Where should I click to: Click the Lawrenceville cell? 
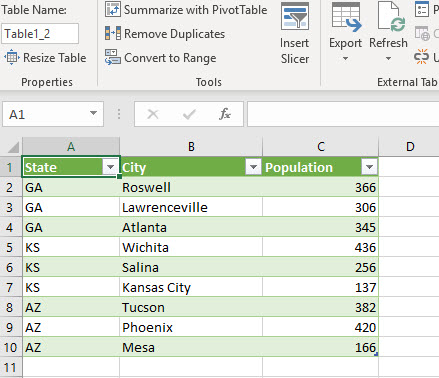pyautogui.click(x=191, y=207)
